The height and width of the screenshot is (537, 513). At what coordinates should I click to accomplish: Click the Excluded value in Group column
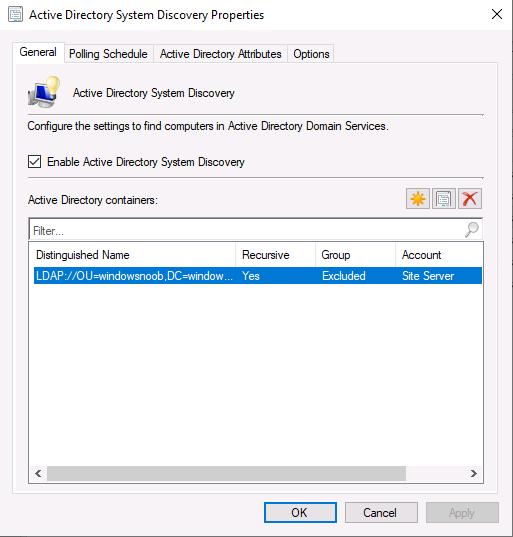[343, 276]
